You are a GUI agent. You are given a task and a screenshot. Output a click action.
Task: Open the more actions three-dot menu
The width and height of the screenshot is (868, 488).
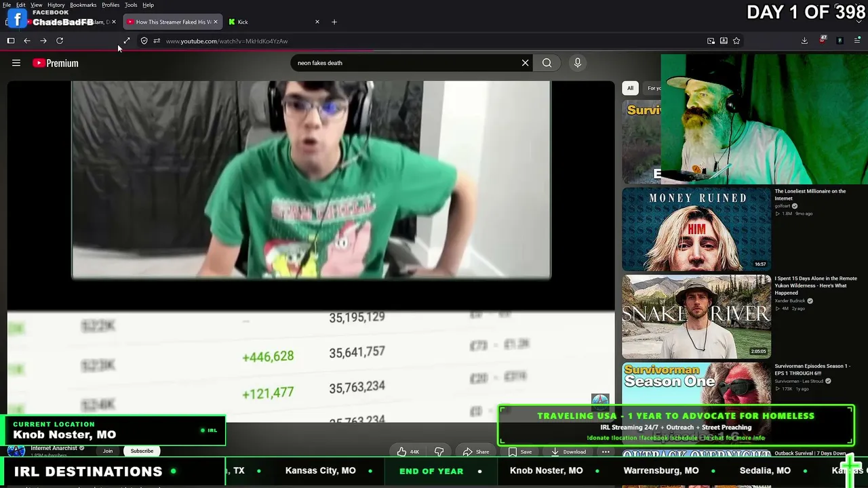(606, 452)
